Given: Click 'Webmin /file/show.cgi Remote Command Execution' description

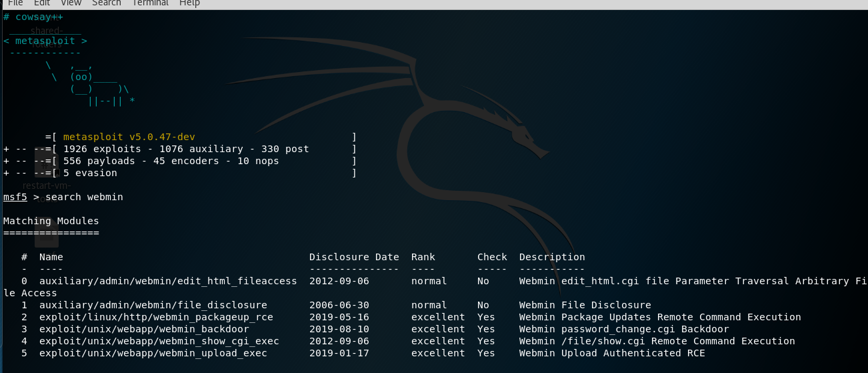Looking at the screenshot, I should 657,342.
